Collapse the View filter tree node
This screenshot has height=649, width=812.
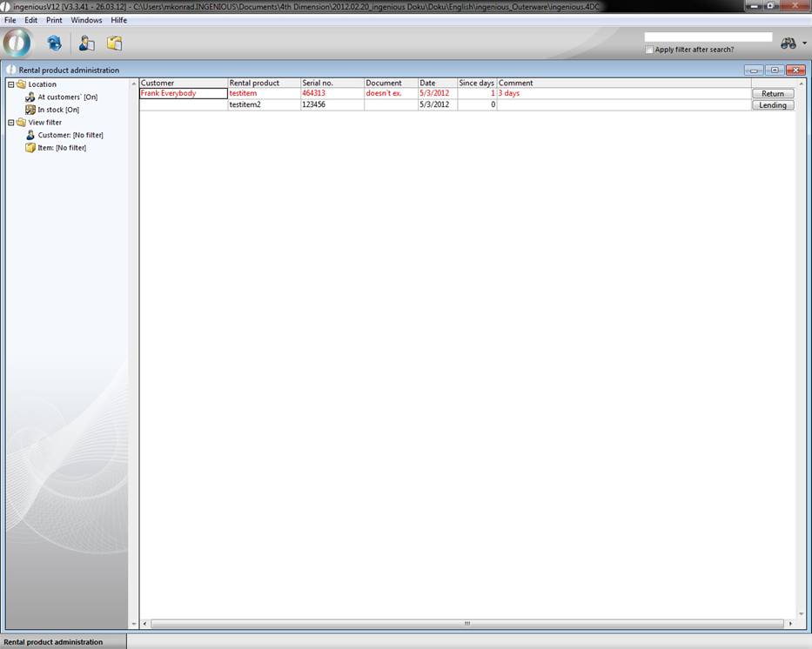point(10,123)
